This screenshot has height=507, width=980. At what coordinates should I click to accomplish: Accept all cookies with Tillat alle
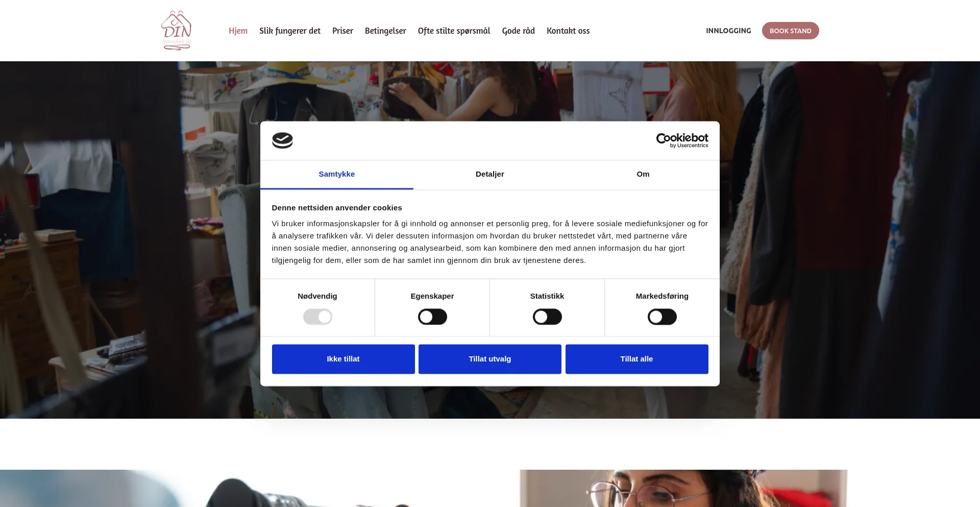click(636, 359)
